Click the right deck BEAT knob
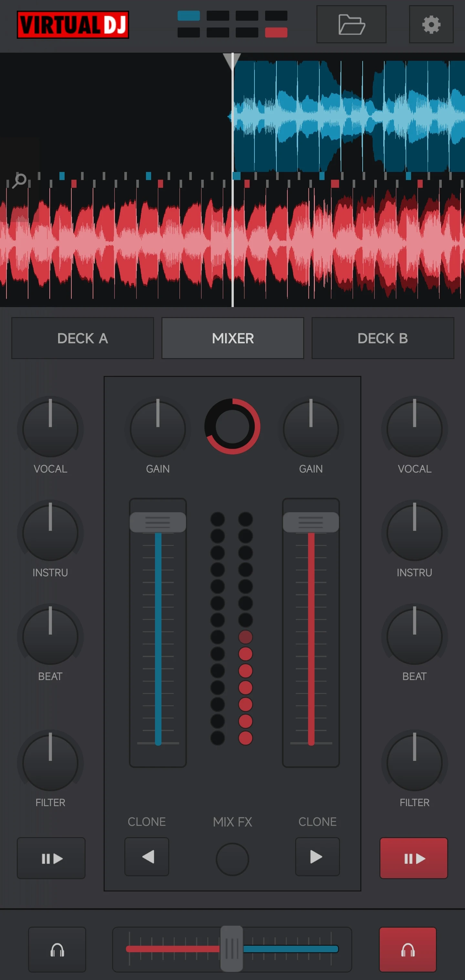This screenshot has width=465, height=980. click(x=414, y=636)
